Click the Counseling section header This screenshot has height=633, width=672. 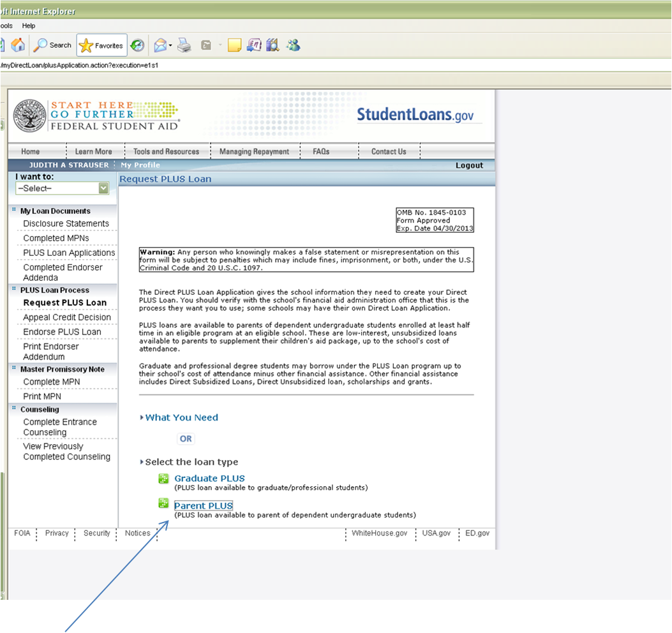[40, 409]
